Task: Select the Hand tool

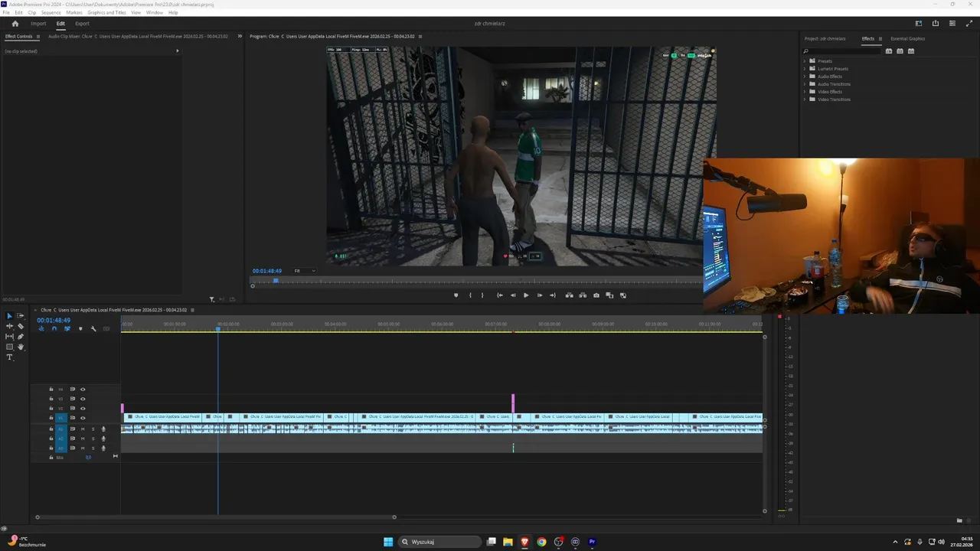Action: pos(21,347)
